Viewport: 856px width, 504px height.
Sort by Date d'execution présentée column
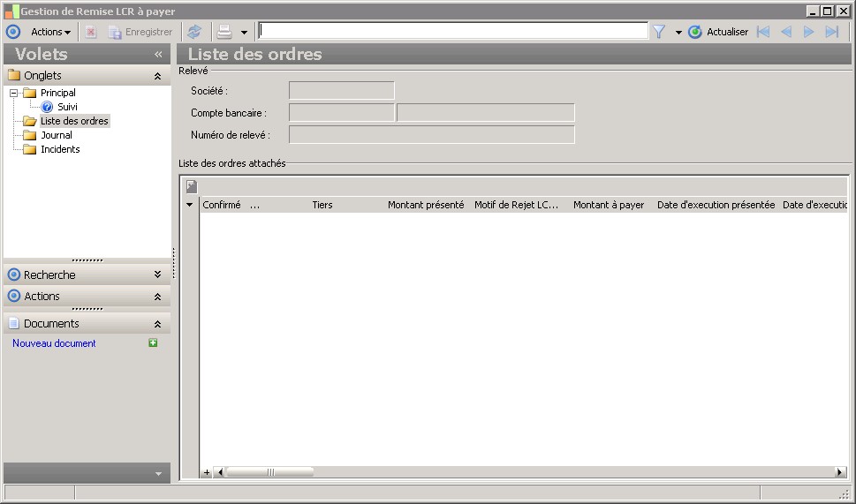(716, 205)
